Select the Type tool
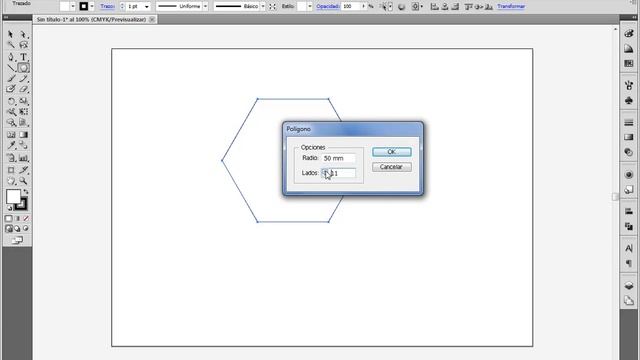 [23, 57]
